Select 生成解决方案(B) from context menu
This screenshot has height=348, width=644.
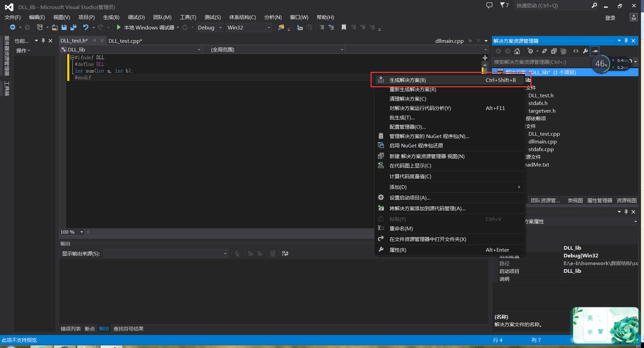tap(449, 80)
